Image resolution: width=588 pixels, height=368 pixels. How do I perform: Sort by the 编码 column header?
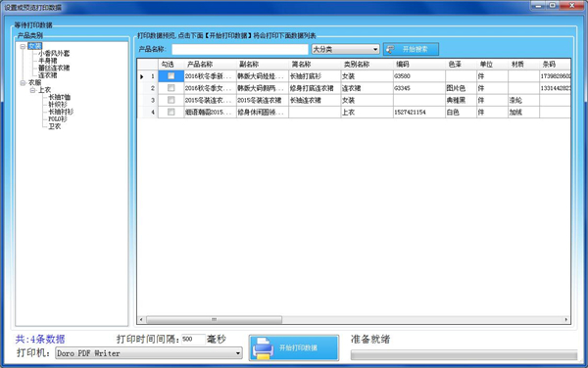(419, 65)
